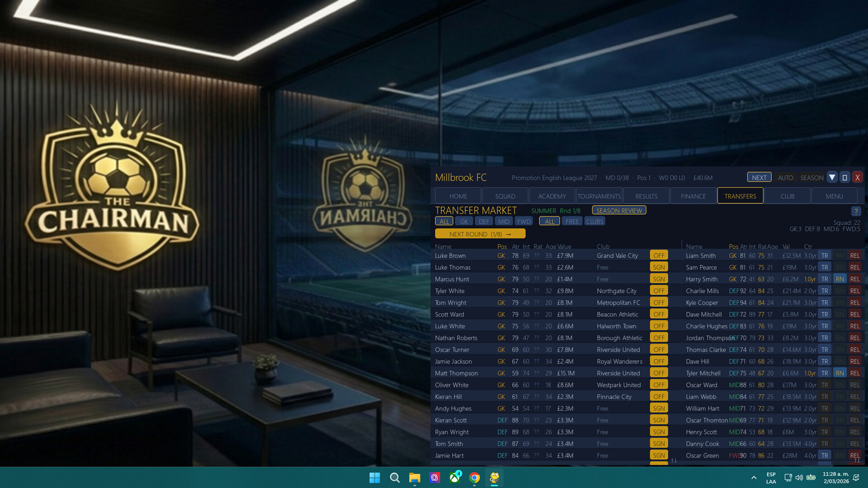Open the volume icon in the system tray
The height and width of the screenshot is (488, 868).
(x=799, y=478)
